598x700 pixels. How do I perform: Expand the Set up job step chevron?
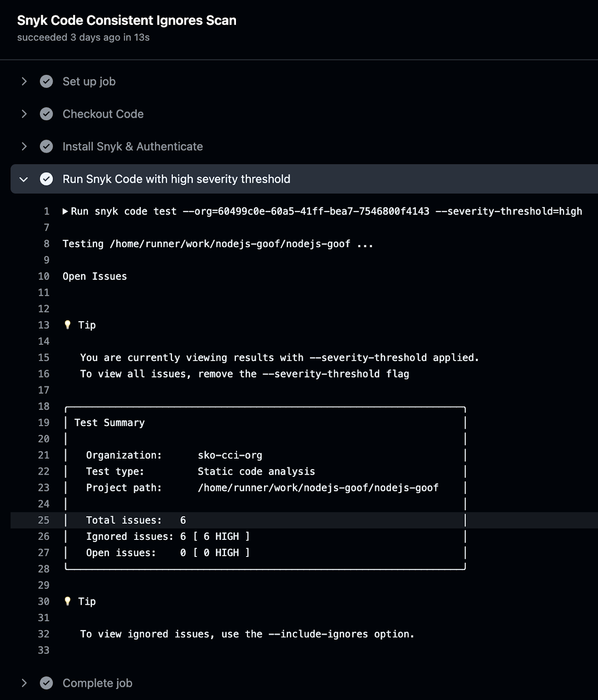(24, 81)
